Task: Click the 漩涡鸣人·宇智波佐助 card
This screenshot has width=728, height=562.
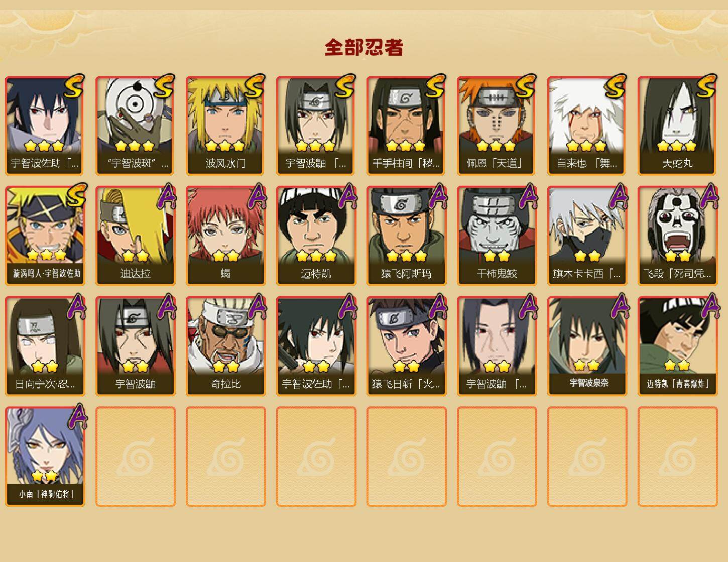Action: (45, 236)
